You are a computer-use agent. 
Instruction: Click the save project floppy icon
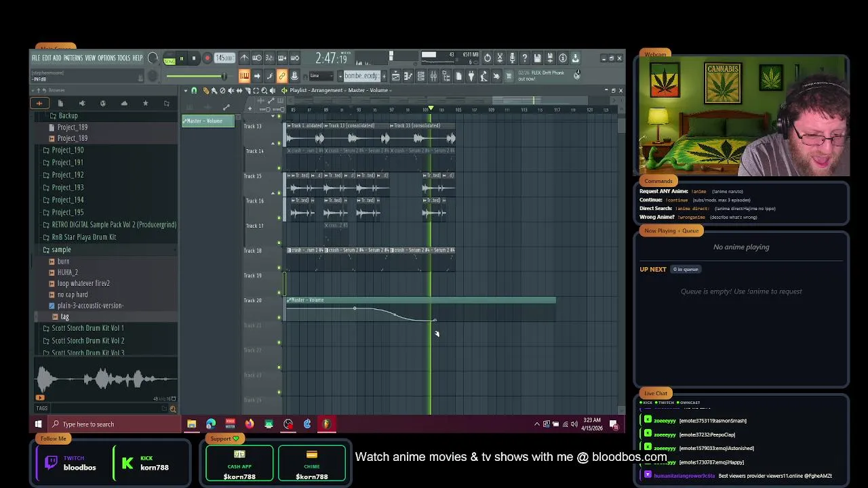[x=537, y=58]
